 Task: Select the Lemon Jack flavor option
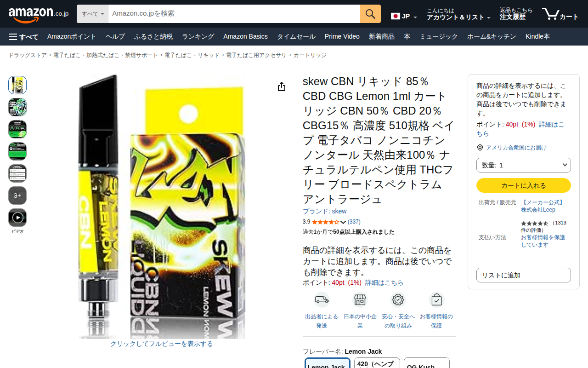tap(328, 363)
